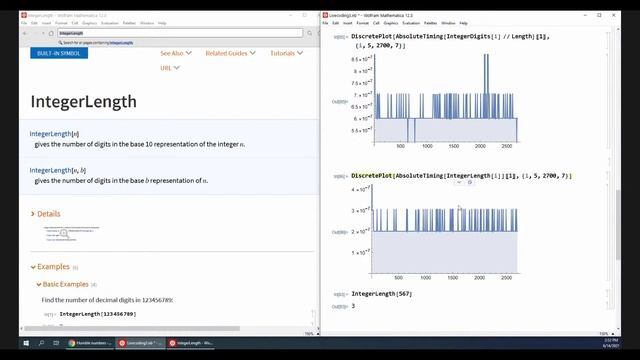The image size is (640, 360).
Task: Click the taskbar clock
Action: pos(611,343)
